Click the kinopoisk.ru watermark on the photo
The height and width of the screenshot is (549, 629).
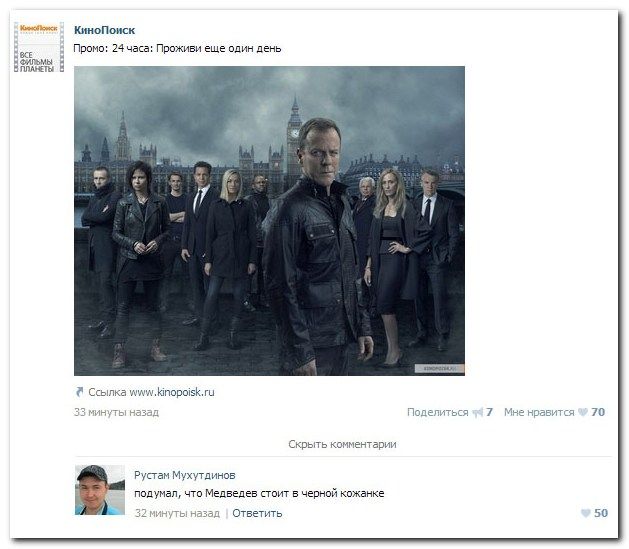click(x=439, y=369)
